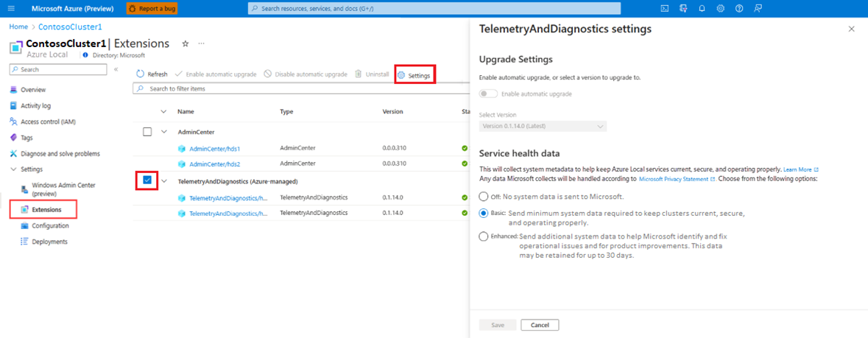Open portal settings gear in header
The width and height of the screenshot is (868, 338).
[x=720, y=8]
